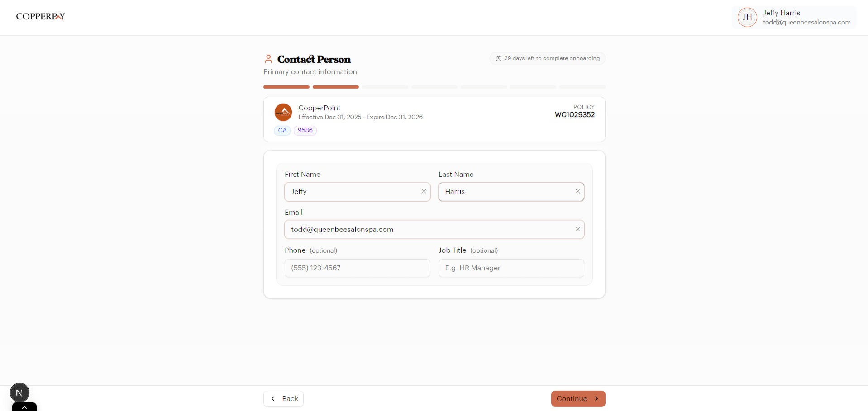868x411 pixels.
Task: Collapse the black panel using its upward chevron
Action: 24,407
